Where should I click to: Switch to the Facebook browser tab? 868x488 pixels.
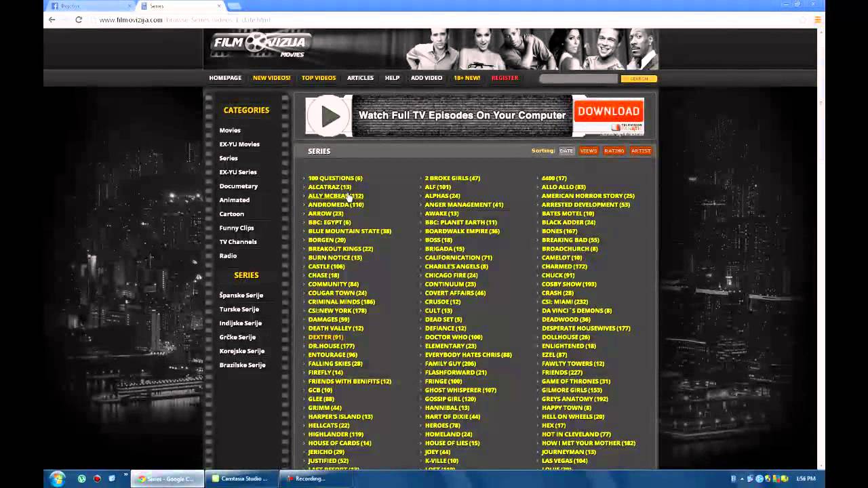(88, 6)
